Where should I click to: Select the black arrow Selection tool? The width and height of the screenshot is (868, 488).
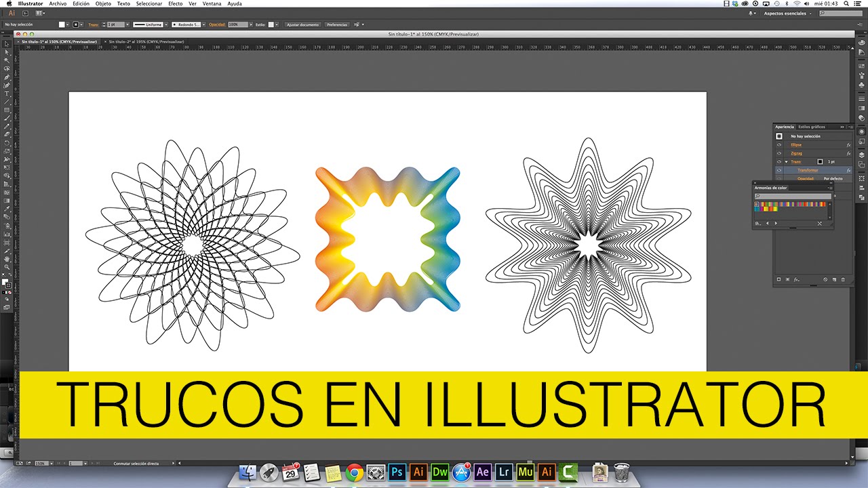7,44
